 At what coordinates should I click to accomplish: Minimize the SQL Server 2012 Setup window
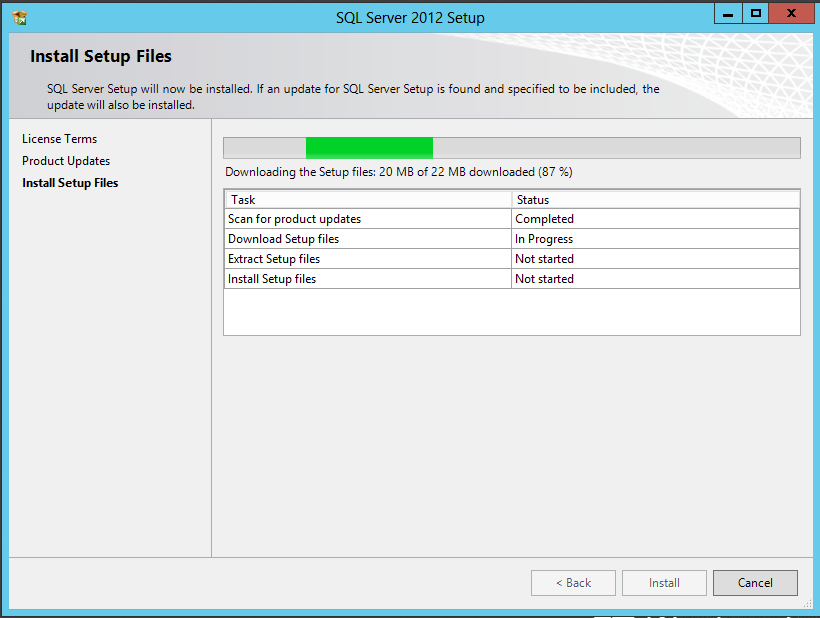[x=728, y=14]
